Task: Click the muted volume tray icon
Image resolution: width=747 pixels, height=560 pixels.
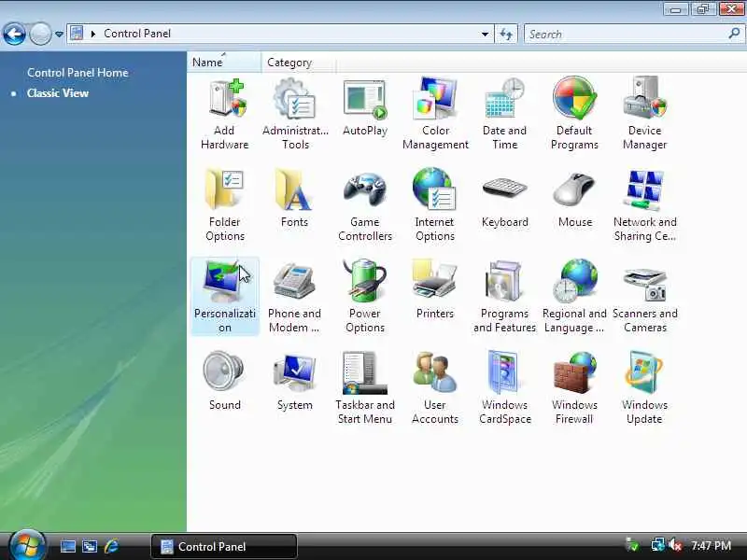Action: pyautogui.click(x=675, y=545)
